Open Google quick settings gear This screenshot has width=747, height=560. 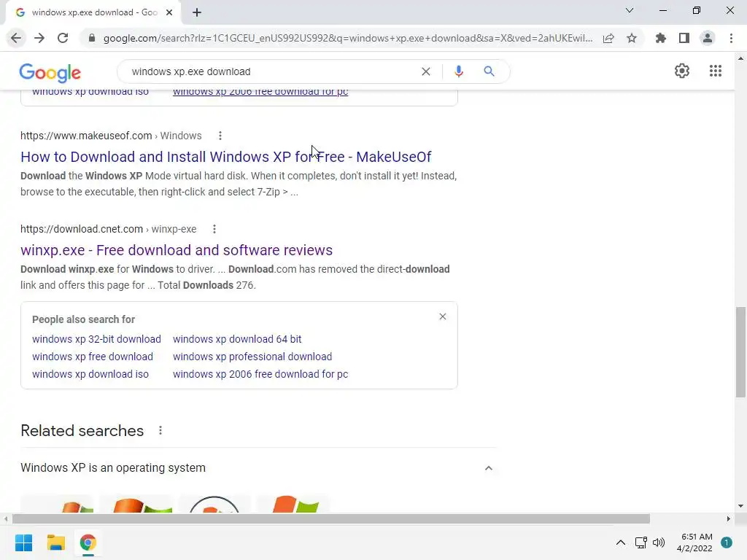pos(682,71)
